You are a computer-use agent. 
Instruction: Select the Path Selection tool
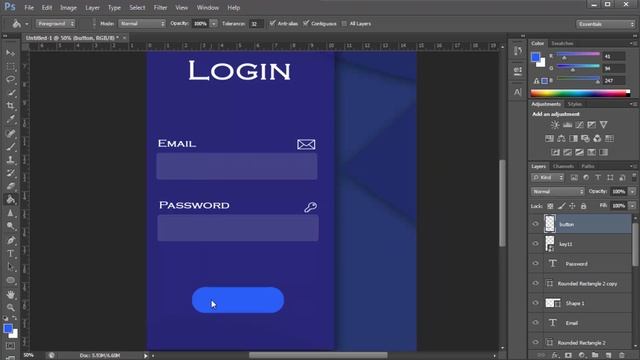[11, 267]
